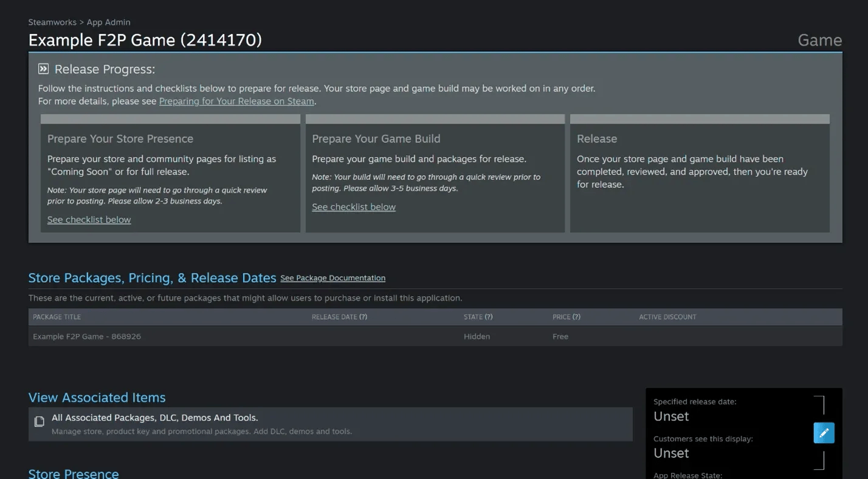Select the Steamworks breadcrumb
This screenshot has height=479, width=868.
point(52,22)
